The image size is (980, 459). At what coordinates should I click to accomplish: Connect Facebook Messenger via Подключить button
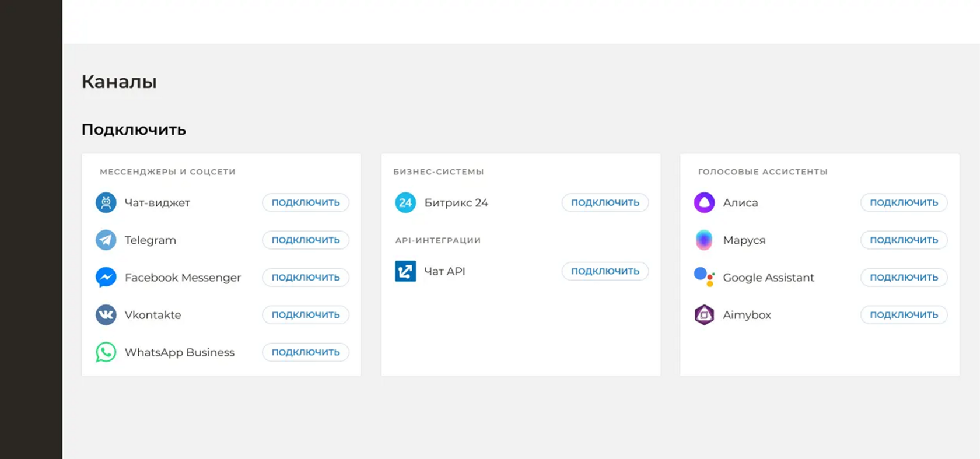(x=306, y=277)
